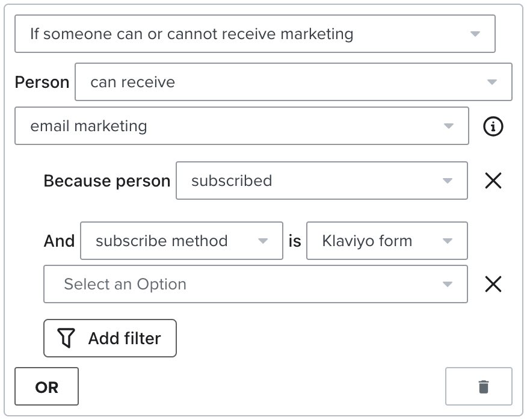
Task: Click the OR button to add condition
Action: (x=46, y=386)
